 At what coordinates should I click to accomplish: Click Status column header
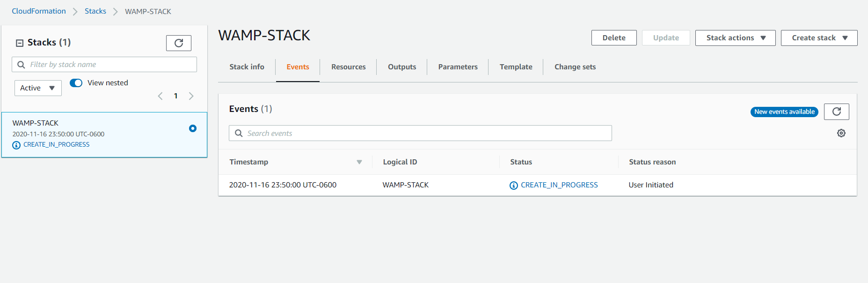(x=521, y=162)
